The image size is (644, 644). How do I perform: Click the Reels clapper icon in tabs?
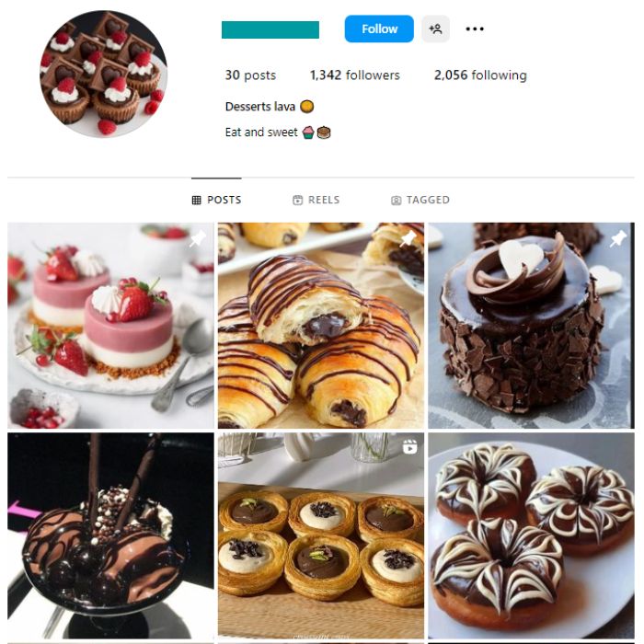[x=297, y=200]
